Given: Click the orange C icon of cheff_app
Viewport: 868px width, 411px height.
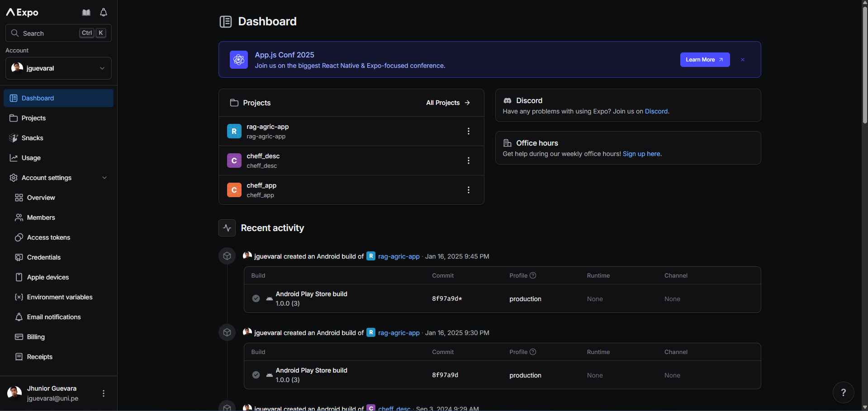Looking at the screenshot, I should tap(234, 190).
